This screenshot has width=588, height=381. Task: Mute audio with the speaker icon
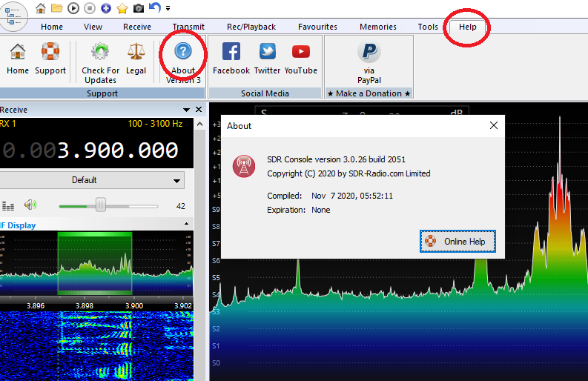[x=30, y=205]
